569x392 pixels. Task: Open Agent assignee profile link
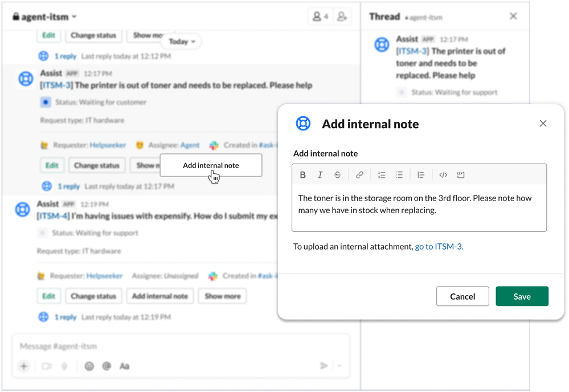click(x=190, y=145)
